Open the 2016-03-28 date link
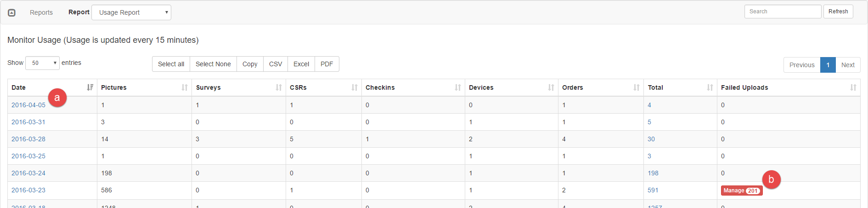868x208 pixels. click(x=28, y=139)
